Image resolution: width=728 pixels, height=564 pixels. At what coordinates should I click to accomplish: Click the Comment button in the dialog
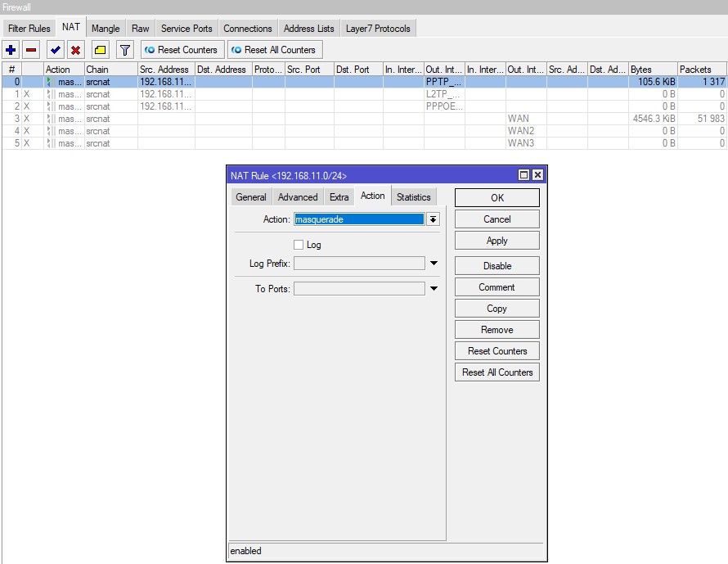point(497,287)
